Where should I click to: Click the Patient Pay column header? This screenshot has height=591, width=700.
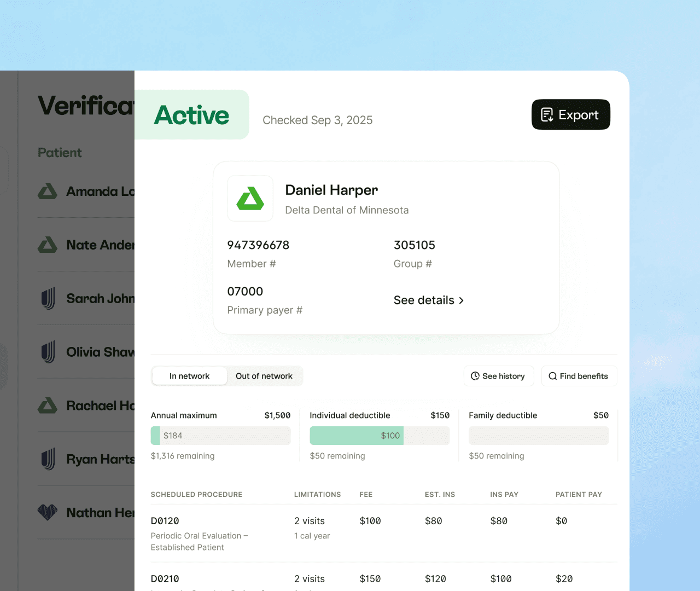[x=579, y=495]
